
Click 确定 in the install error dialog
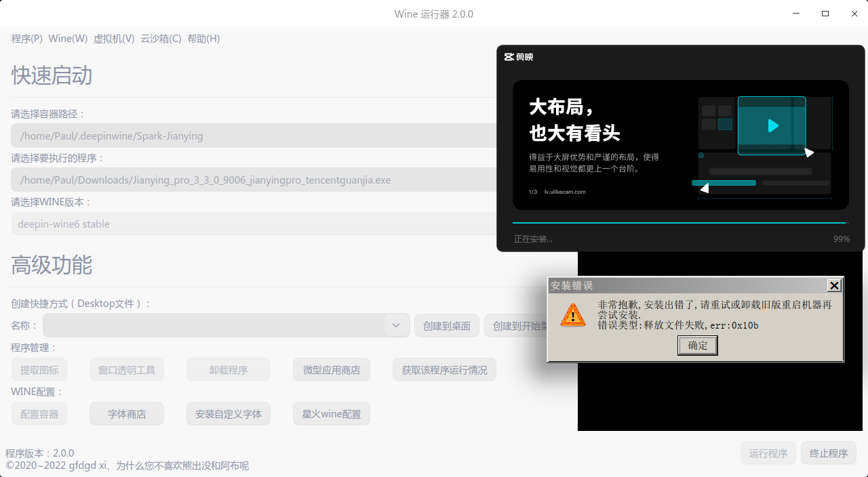pos(698,346)
